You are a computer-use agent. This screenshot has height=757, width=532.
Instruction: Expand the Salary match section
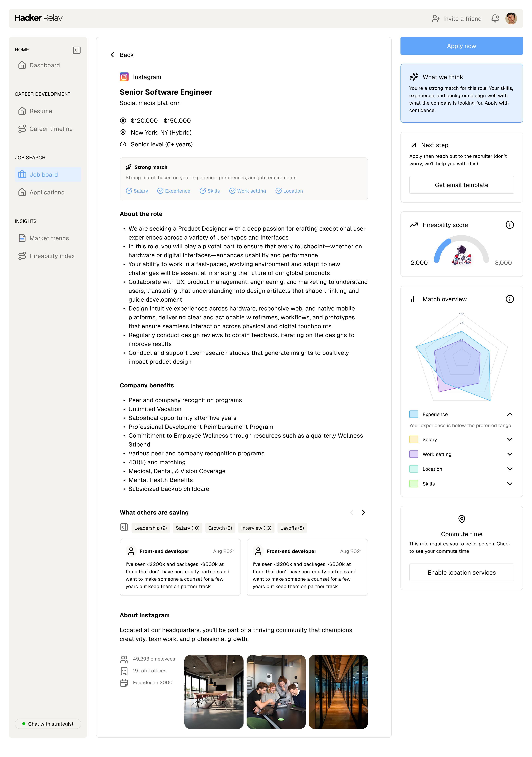(510, 439)
